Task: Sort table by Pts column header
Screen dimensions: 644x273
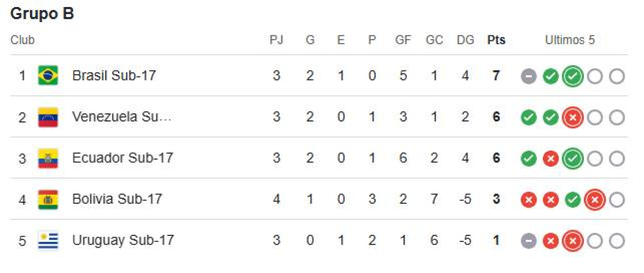Action: pos(496,40)
